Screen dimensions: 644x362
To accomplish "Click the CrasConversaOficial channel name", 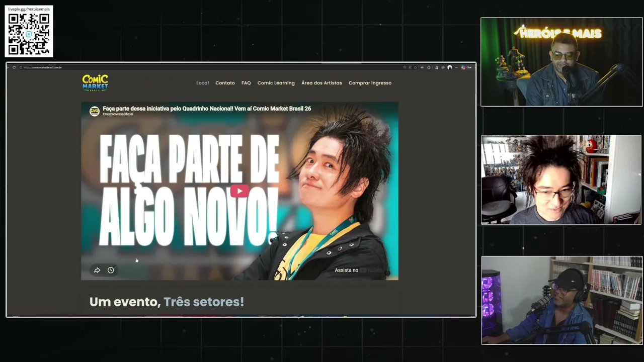I will click(x=118, y=114).
